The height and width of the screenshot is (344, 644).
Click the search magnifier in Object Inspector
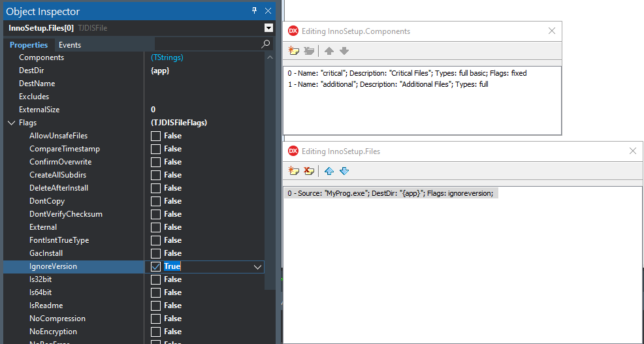coord(265,44)
